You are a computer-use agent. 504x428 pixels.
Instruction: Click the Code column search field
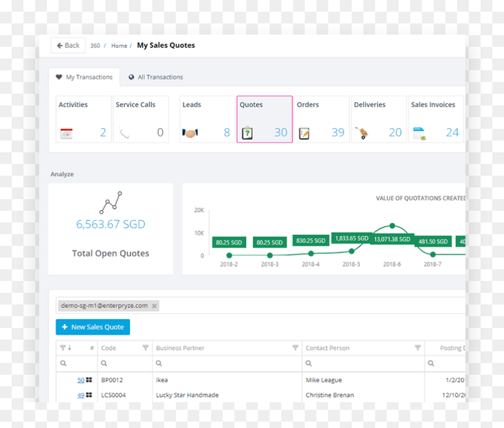tap(125, 364)
